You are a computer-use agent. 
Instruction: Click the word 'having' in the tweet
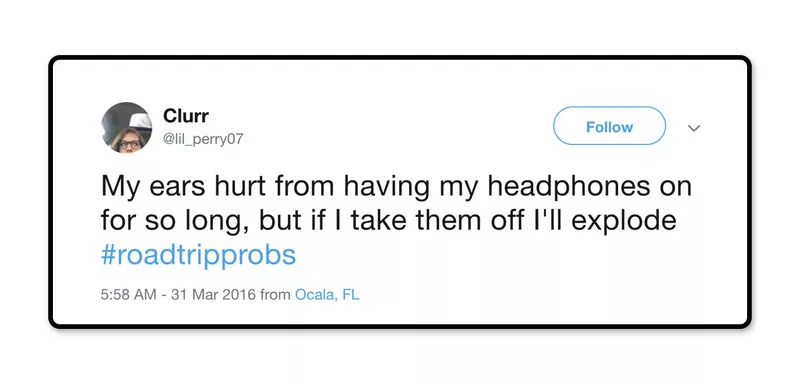tap(386, 187)
